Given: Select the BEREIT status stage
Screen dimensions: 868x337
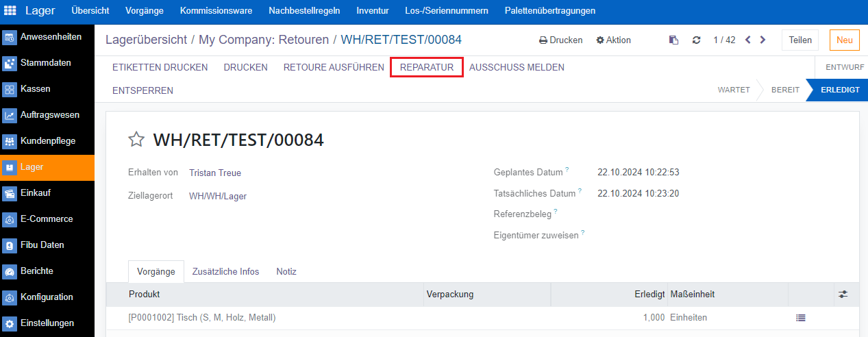Looking at the screenshot, I should (x=784, y=90).
